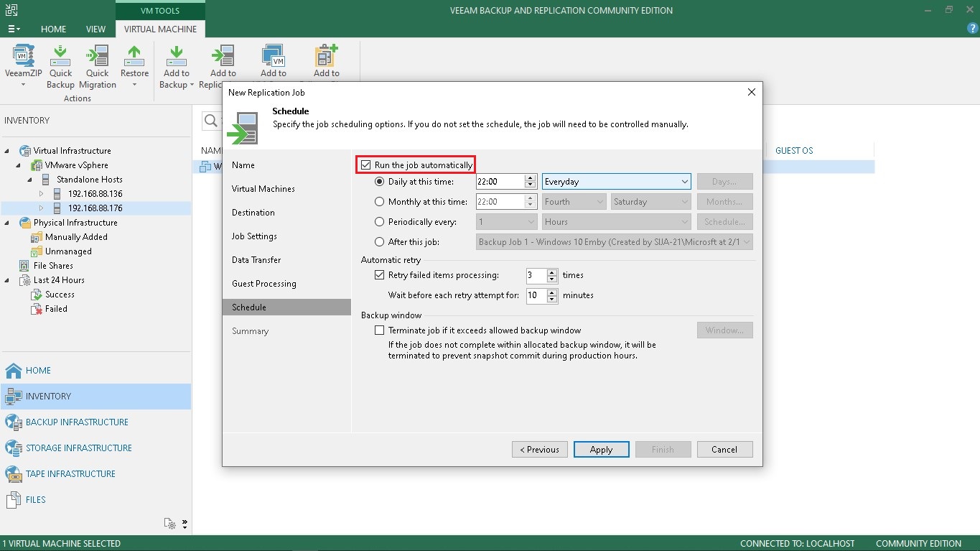Switch to the VIEW ribbon tab
The width and height of the screenshot is (980, 551).
point(95,29)
